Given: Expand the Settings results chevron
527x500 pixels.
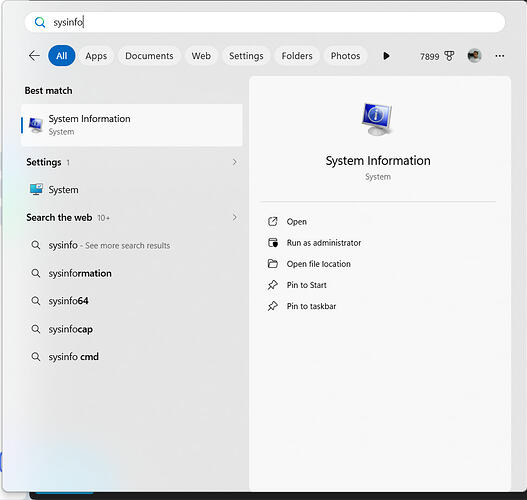Looking at the screenshot, I should [x=235, y=162].
